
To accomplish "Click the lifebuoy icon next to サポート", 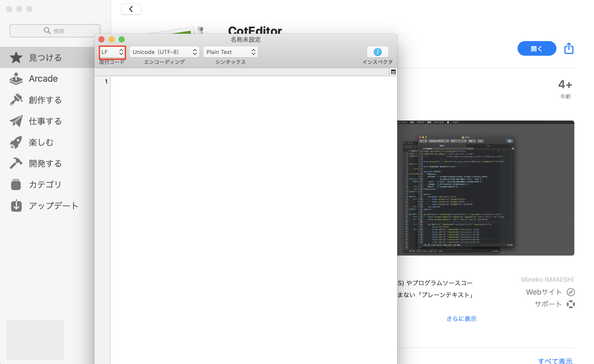I will coord(571,304).
